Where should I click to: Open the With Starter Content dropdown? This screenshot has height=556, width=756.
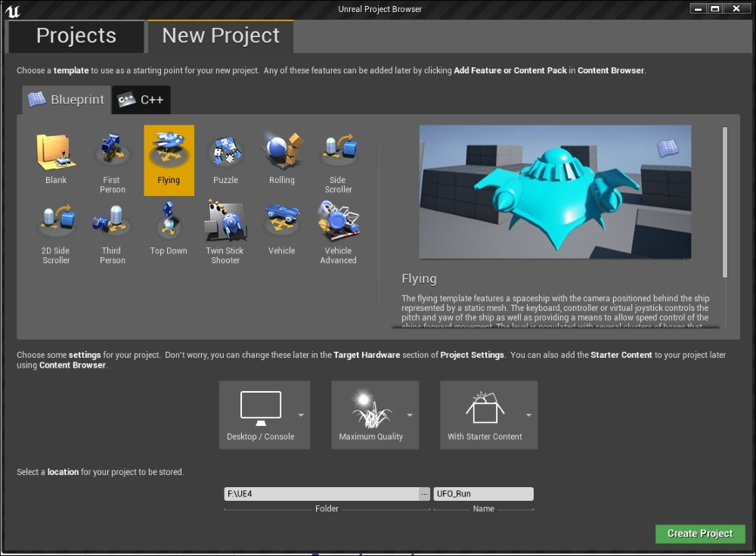[489, 415]
